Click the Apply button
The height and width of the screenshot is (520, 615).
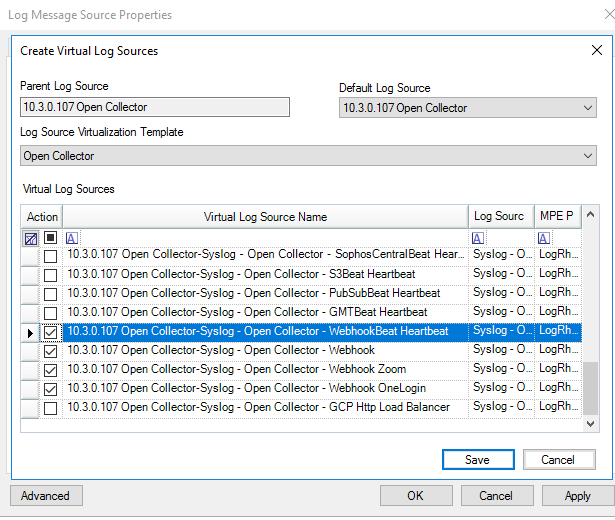point(577,496)
